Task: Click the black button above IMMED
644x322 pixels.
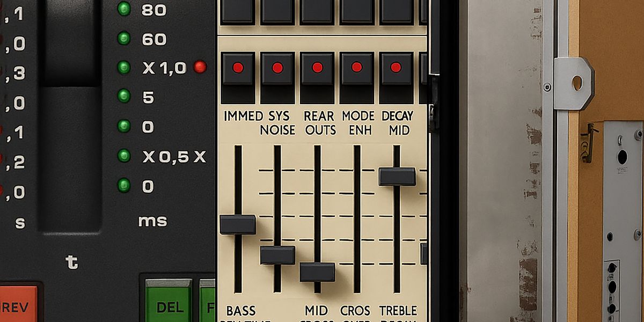Action: [238, 11]
